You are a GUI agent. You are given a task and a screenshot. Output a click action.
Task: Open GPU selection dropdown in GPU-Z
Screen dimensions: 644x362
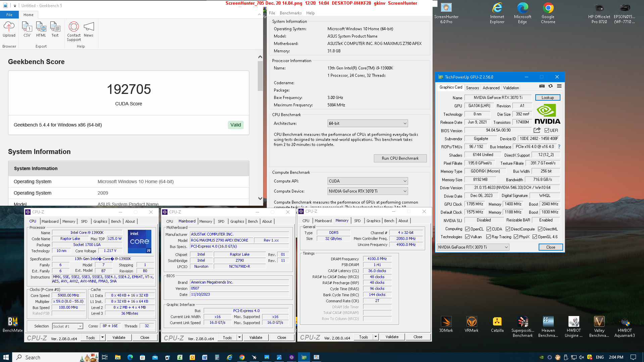click(x=473, y=247)
